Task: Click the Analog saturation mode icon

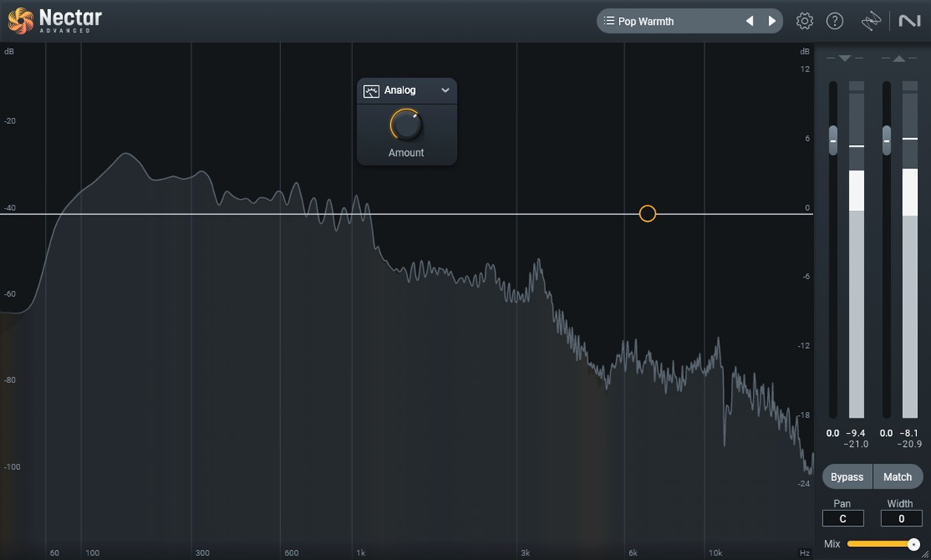Action: (x=371, y=91)
